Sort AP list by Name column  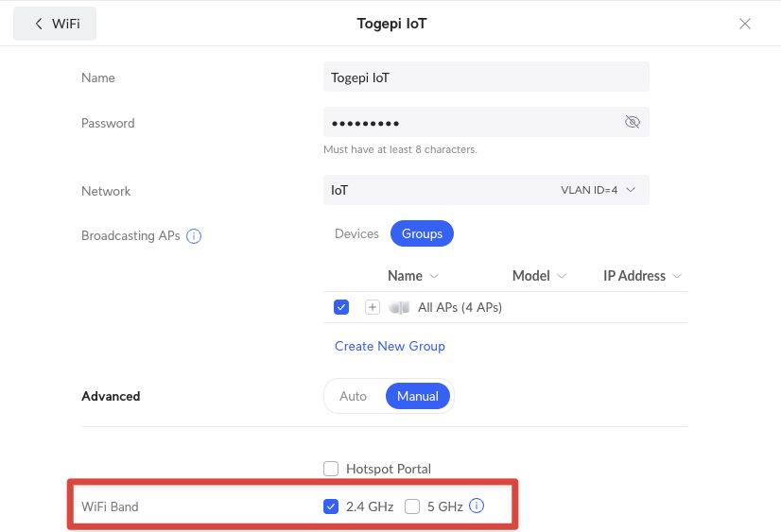point(413,276)
